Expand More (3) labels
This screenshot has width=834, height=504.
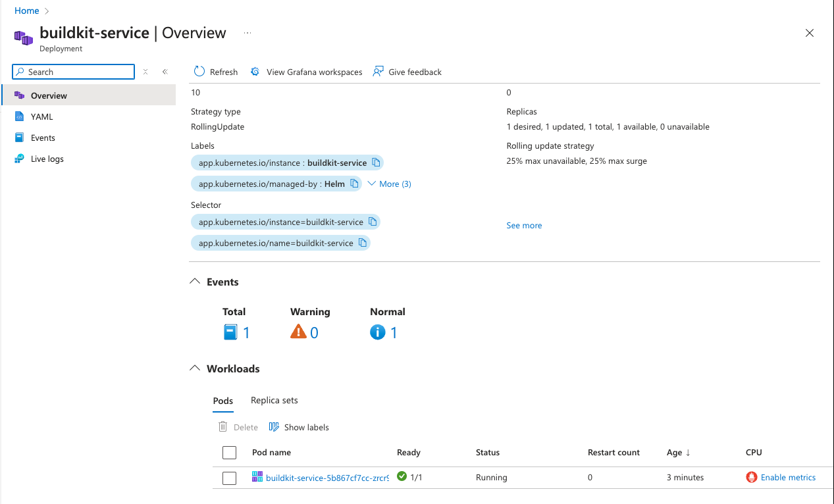point(389,184)
